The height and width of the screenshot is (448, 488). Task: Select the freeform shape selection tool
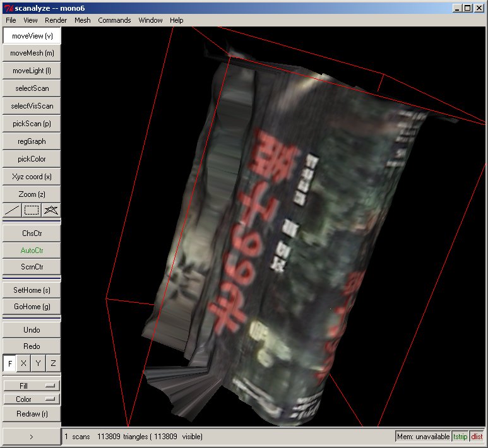[51, 210]
